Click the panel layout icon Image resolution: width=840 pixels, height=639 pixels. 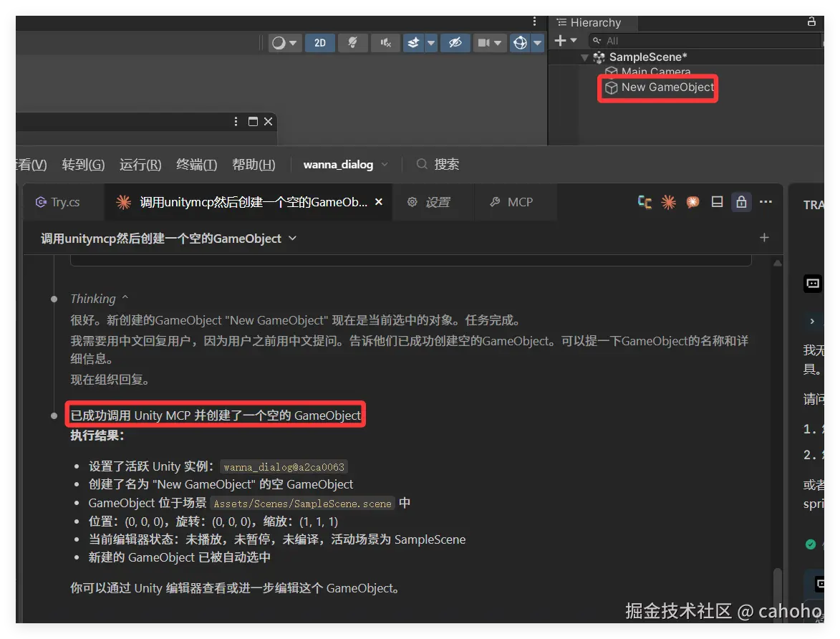[x=717, y=202]
